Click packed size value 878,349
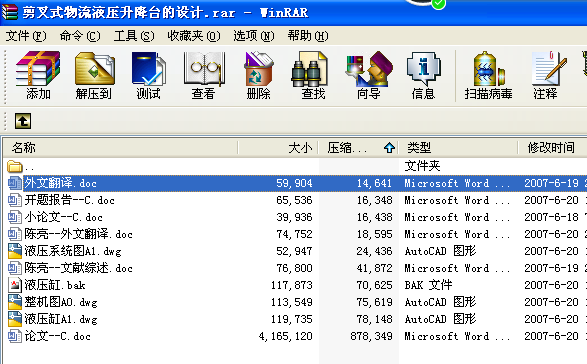The image size is (587, 364). 371,336
